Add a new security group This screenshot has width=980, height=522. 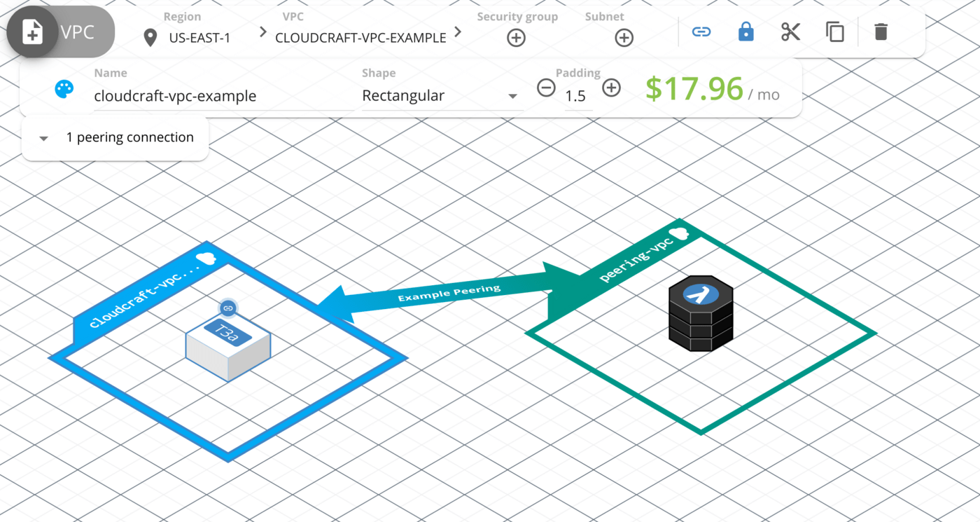click(x=516, y=38)
